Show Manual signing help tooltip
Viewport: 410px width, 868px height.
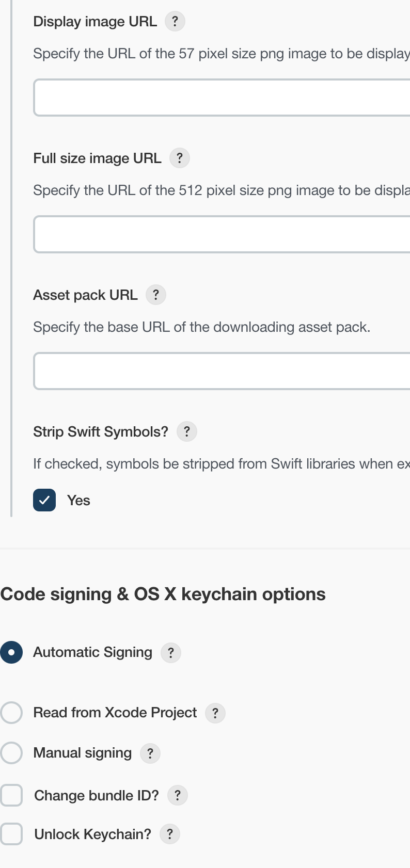pos(150,753)
